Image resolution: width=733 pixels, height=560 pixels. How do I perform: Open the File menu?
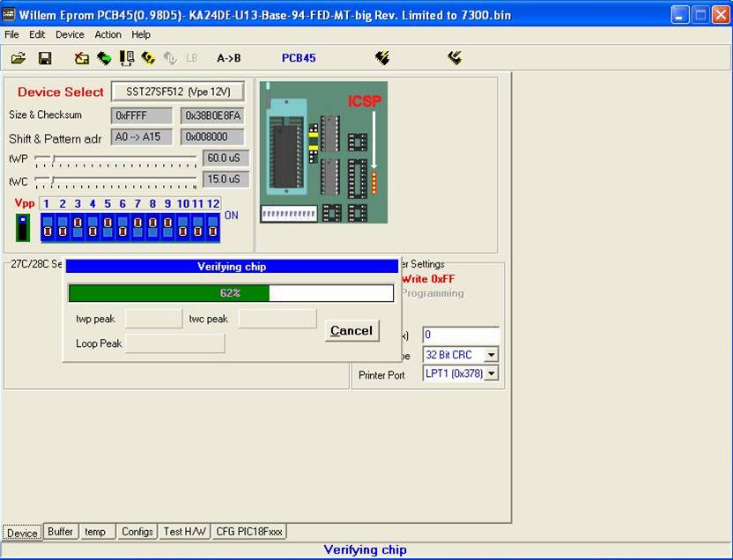11,34
